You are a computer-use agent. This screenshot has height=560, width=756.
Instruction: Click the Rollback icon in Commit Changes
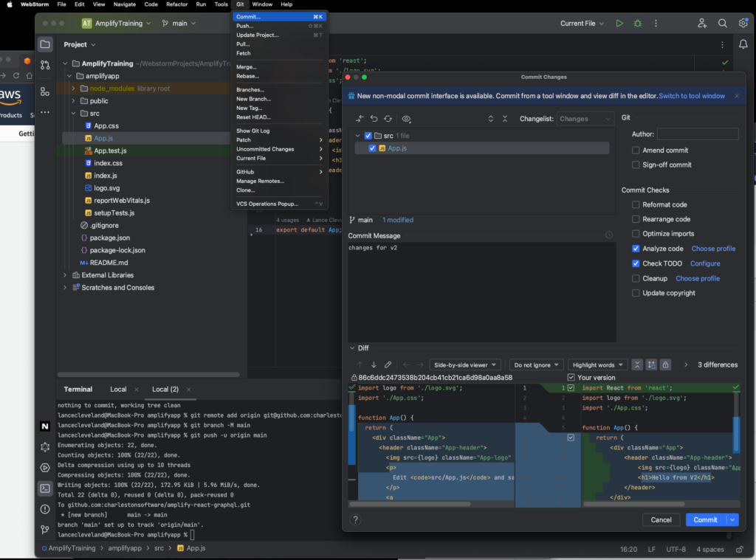click(x=374, y=119)
